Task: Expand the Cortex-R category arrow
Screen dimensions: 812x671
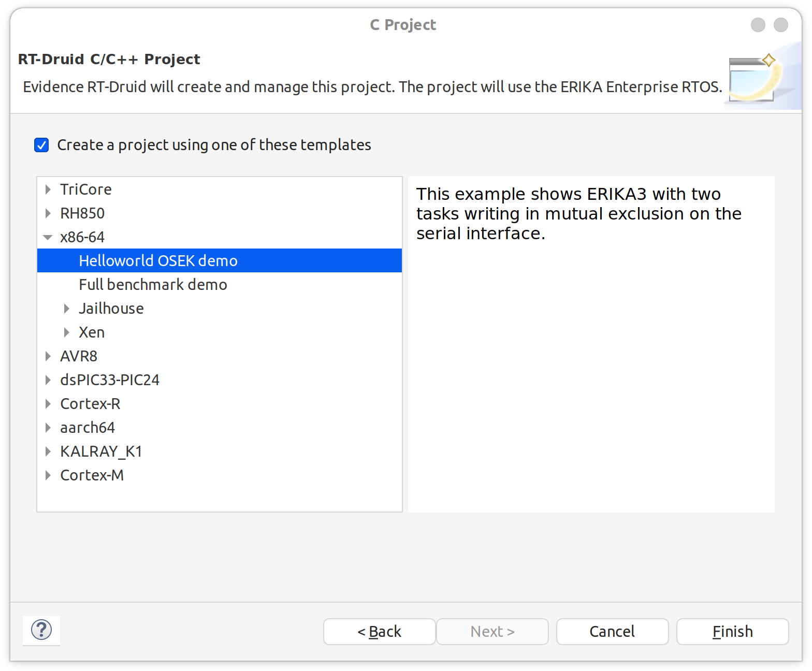Action: (48, 404)
